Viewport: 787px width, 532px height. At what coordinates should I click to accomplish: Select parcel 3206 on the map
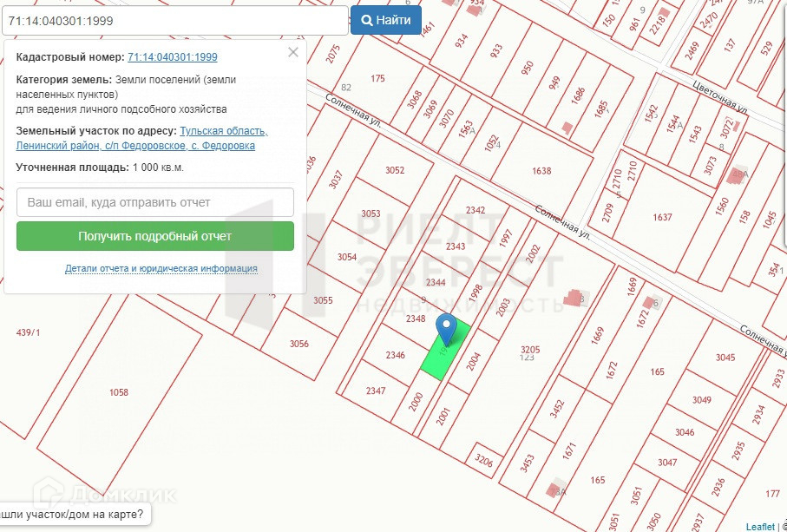click(484, 460)
